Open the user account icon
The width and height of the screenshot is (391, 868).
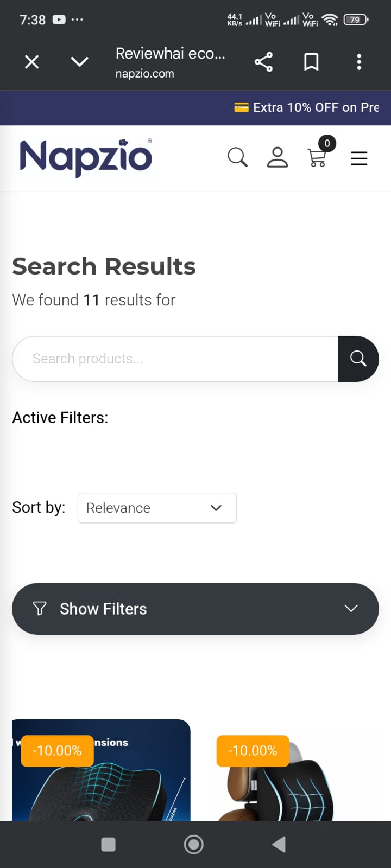pyautogui.click(x=278, y=157)
